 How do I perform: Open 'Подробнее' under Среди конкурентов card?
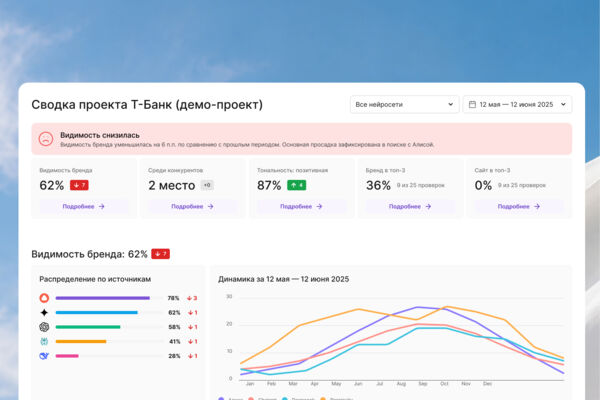click(192, 207)
